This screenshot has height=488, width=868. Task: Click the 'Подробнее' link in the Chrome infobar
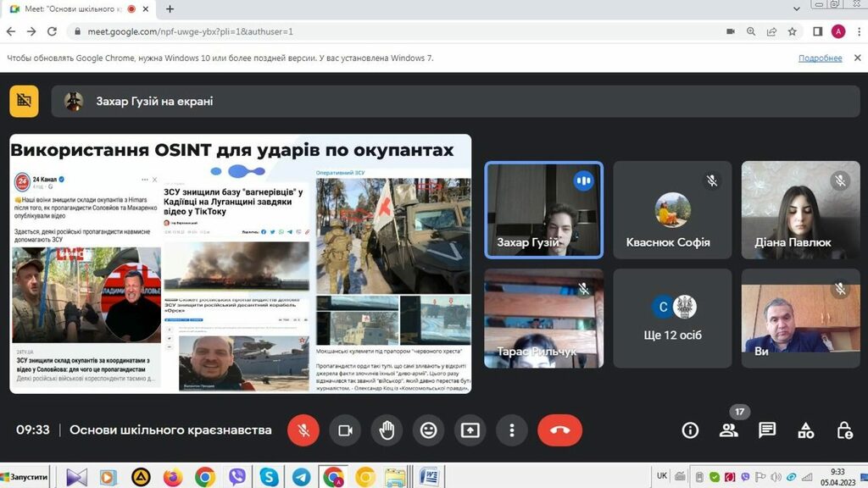(820, 58)
